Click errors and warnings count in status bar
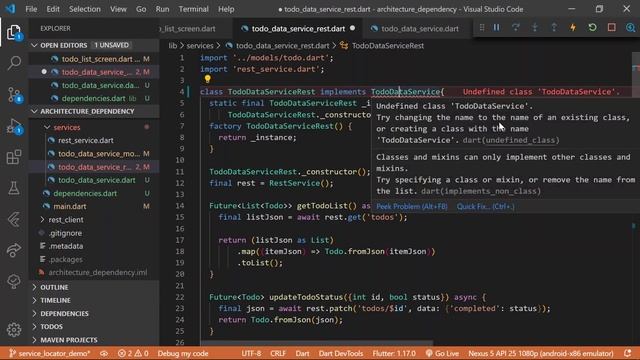This screenshot has width=640, height=360. [x=133, y=353]
